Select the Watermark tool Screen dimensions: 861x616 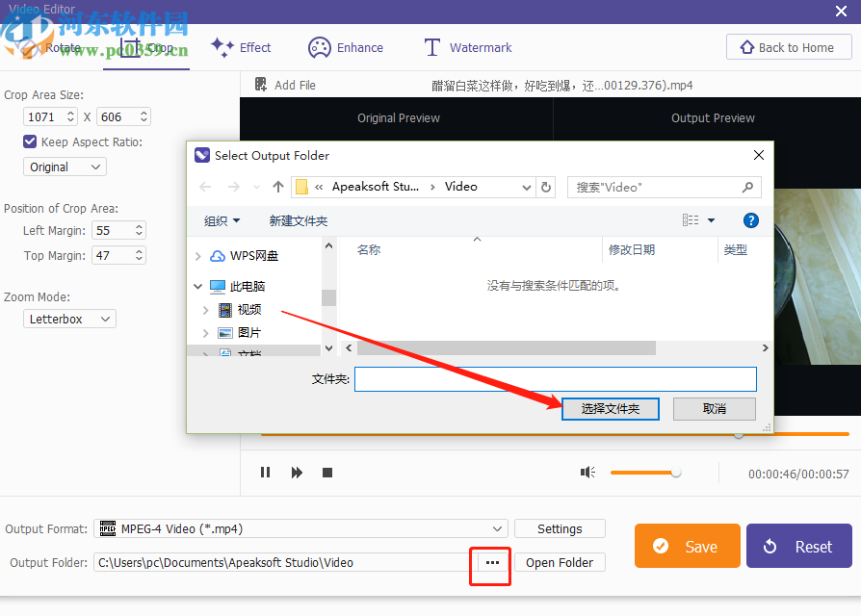click(x=466, y=46)
